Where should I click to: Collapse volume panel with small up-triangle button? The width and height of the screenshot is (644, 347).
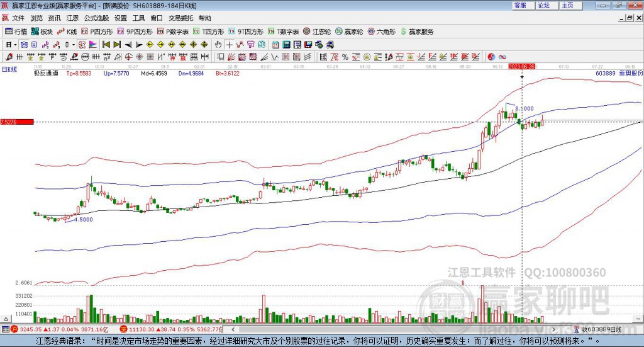coord(6,319)
